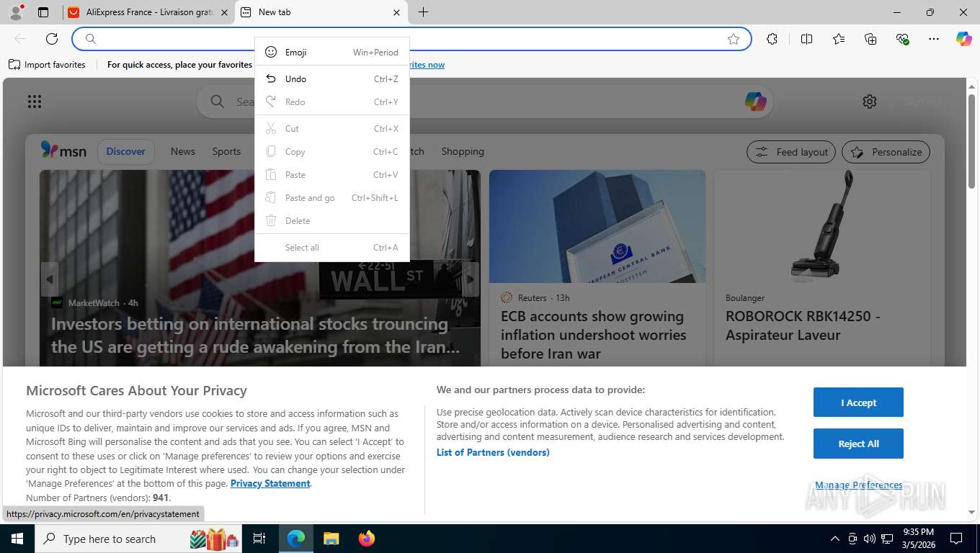The height and width of the screenshot is (553, 980).
Task: Click Roborock vacuum product image
Action: (x=822, y=226)
